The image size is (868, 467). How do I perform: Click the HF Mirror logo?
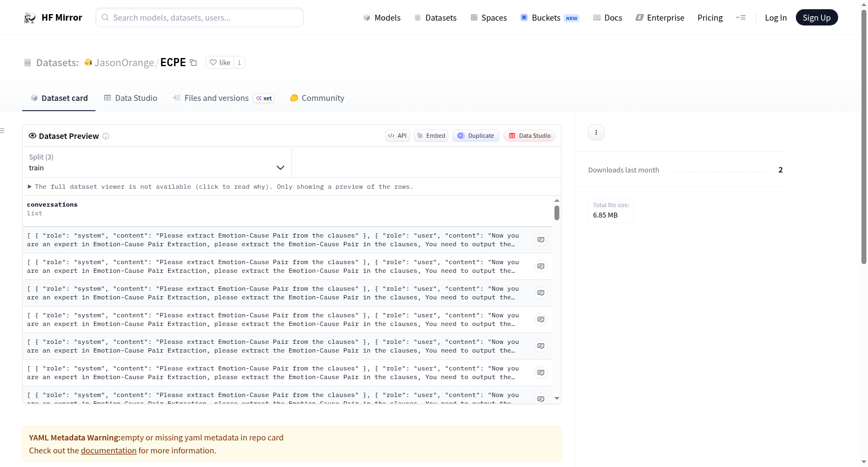click(x=53, y=17)
